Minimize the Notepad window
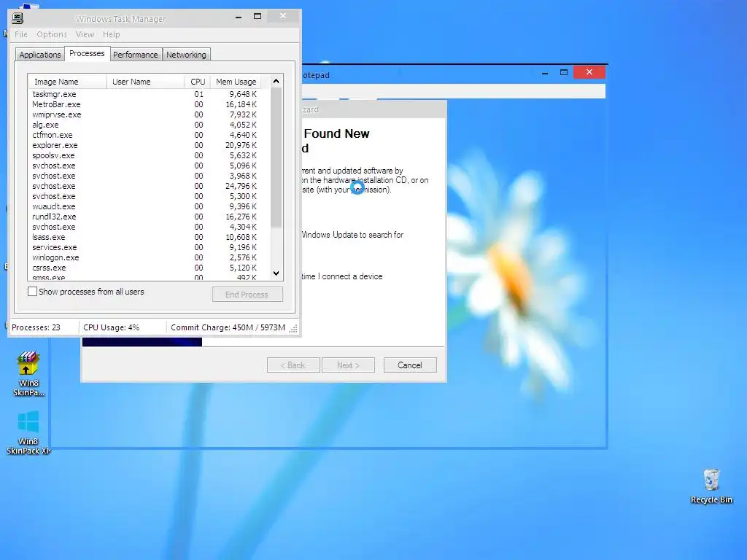Screen dimensions: 747x560 pos(545,72)
